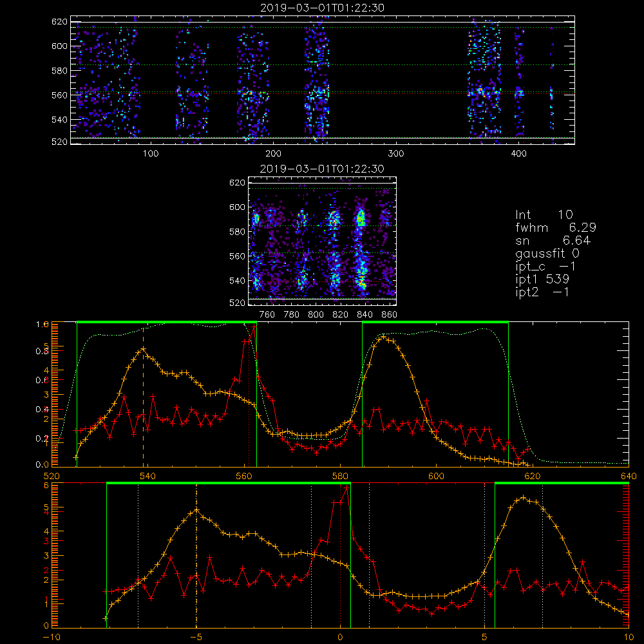The width and height of the screenshot is (644, 644).
Task: Click x-axis label 400 on top spectrogram
Action: [x=518, y=154]
